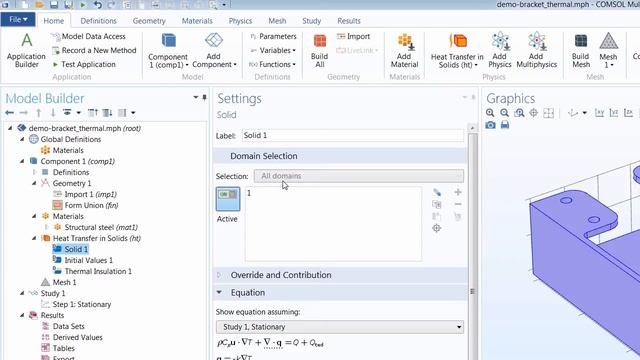640x360 pixels.
Task: Click Test Application
Action: click(84, 64)
